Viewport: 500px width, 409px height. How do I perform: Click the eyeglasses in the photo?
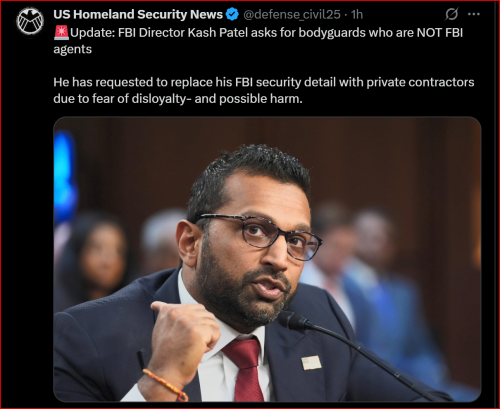(x=260, y=235)
